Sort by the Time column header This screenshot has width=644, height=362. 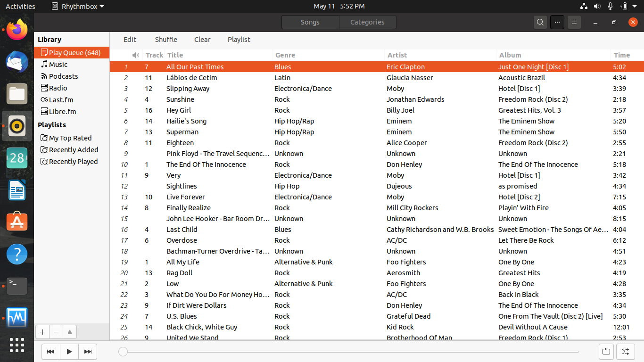[627, 55]
